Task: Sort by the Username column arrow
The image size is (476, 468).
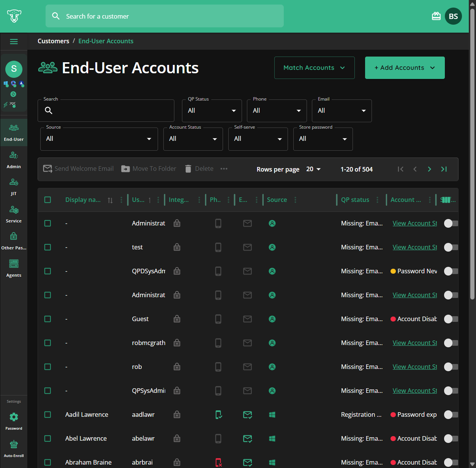Action: tap(150, 200)
